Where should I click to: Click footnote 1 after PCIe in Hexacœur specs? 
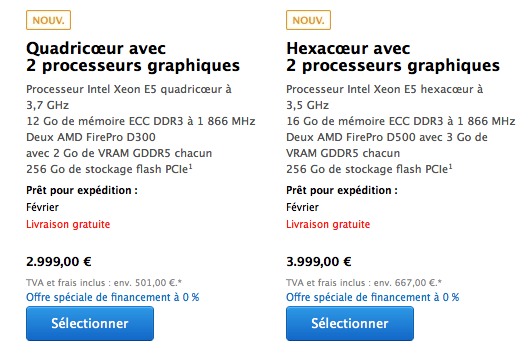(451, 166)
